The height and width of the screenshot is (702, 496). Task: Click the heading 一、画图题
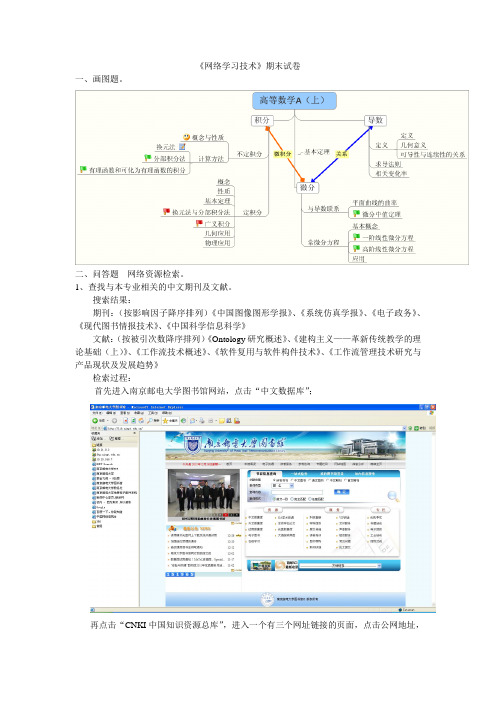click(x=99, y=79)
